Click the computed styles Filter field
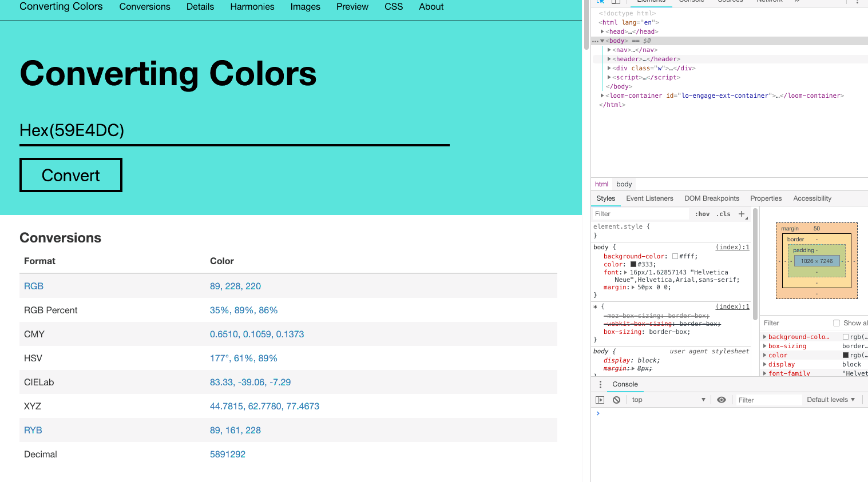This screenshot has width=868, height=482. [795, 323]
